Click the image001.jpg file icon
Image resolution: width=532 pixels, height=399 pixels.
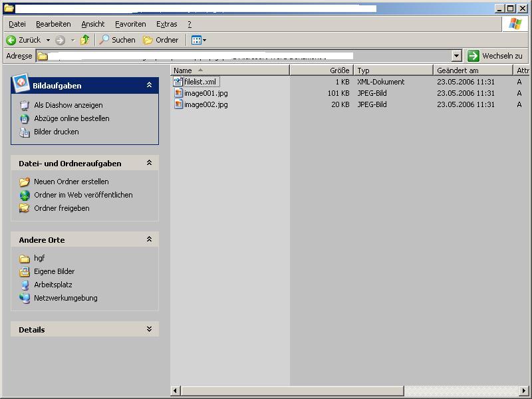click(178, 93)
